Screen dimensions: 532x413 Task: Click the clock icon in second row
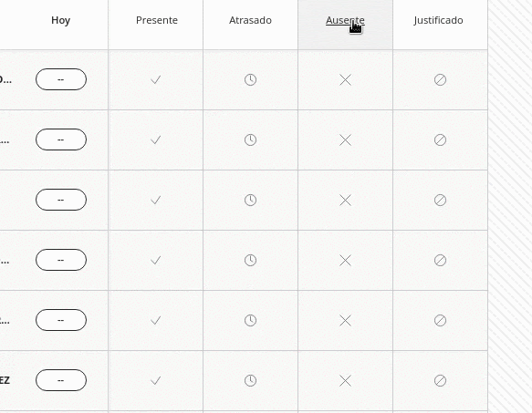tap(250, 139)
